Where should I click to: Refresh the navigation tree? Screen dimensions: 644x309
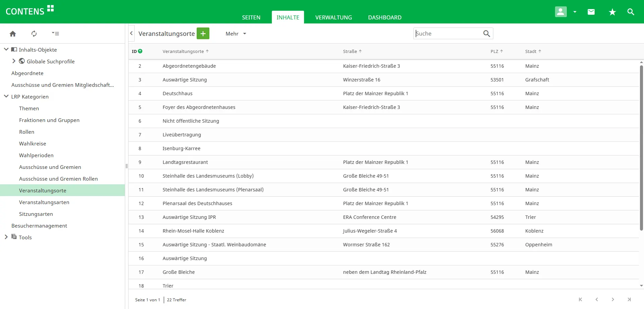coord(34,34)
